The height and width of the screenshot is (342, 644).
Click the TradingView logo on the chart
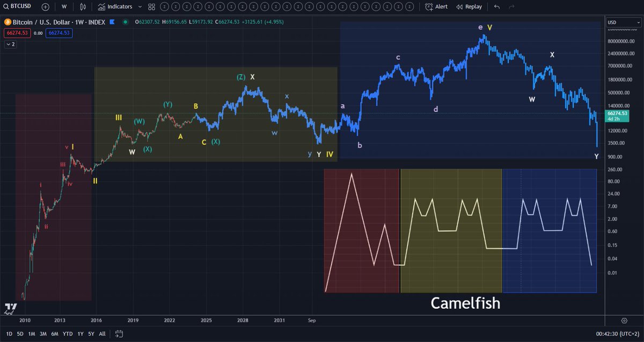(11, 308)
